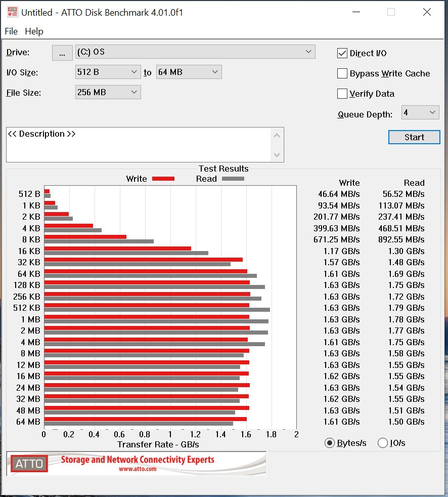Click the 48 MB row label in chart
The height and width of the screenshot is (497, 448).
click(x=28, y=410)
